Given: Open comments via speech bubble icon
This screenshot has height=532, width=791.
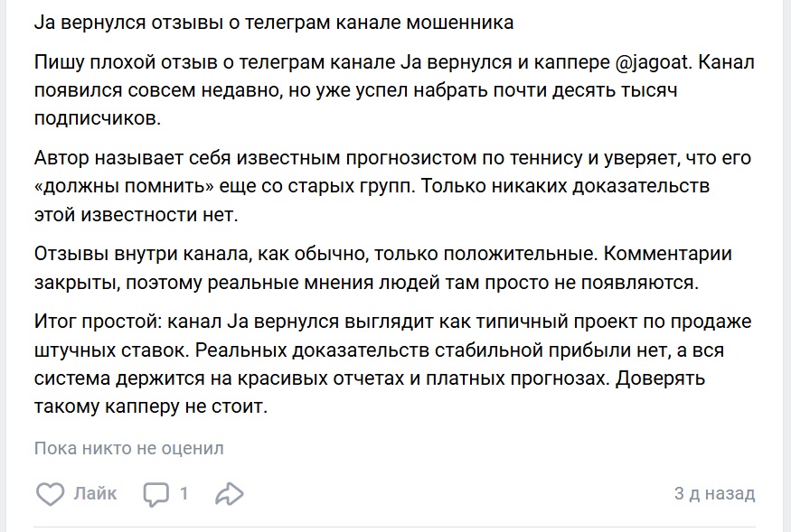Looking at the screenshot, I should 156,494.
